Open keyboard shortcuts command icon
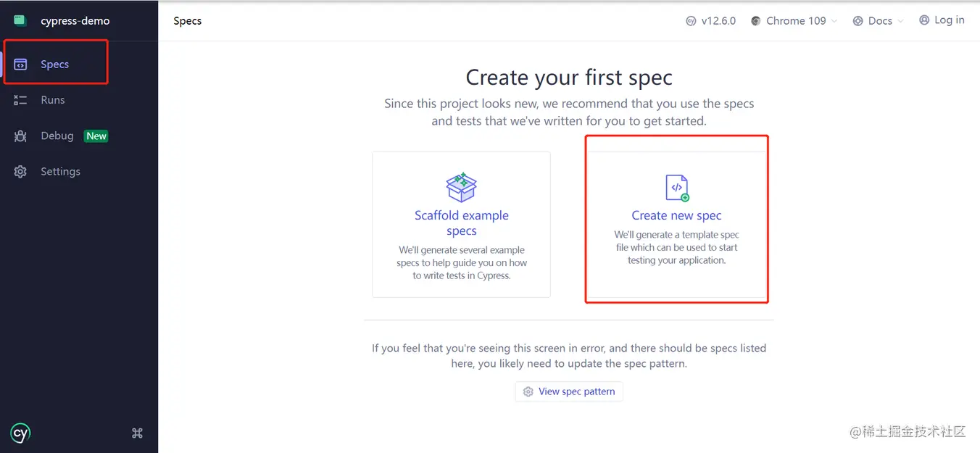The image size is (980, 453). [x=137, y=433]
